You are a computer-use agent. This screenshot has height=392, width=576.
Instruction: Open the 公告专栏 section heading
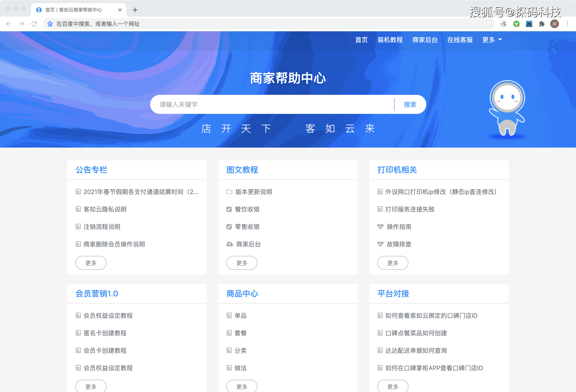91,170
